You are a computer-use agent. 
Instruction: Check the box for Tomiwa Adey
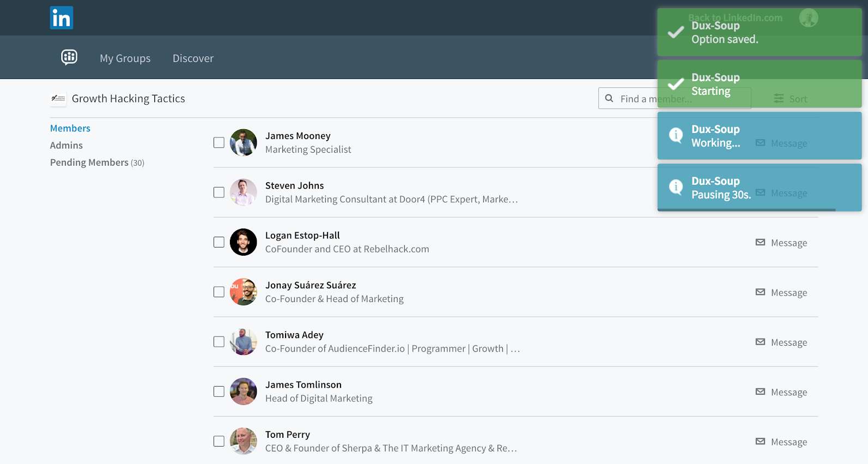pos(219,342)
